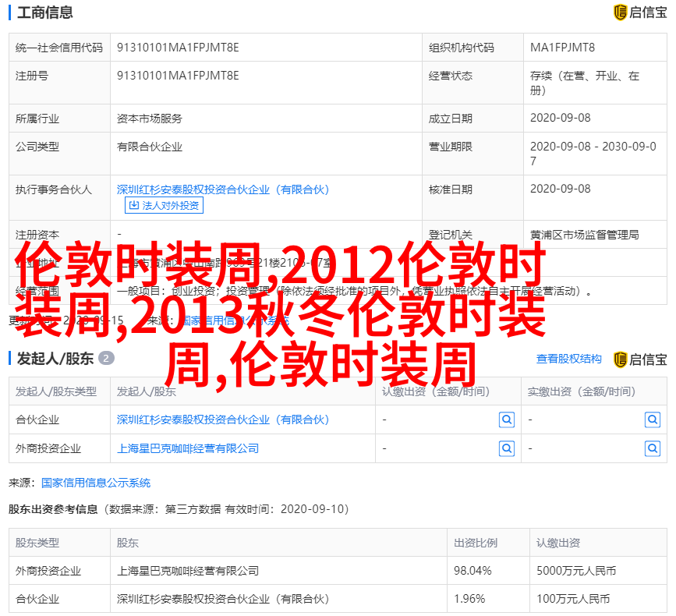Click 合伙企业 cell in 发起人/股东 table
676x616 pixels.
pyautogui.click(x=37, y=420)
